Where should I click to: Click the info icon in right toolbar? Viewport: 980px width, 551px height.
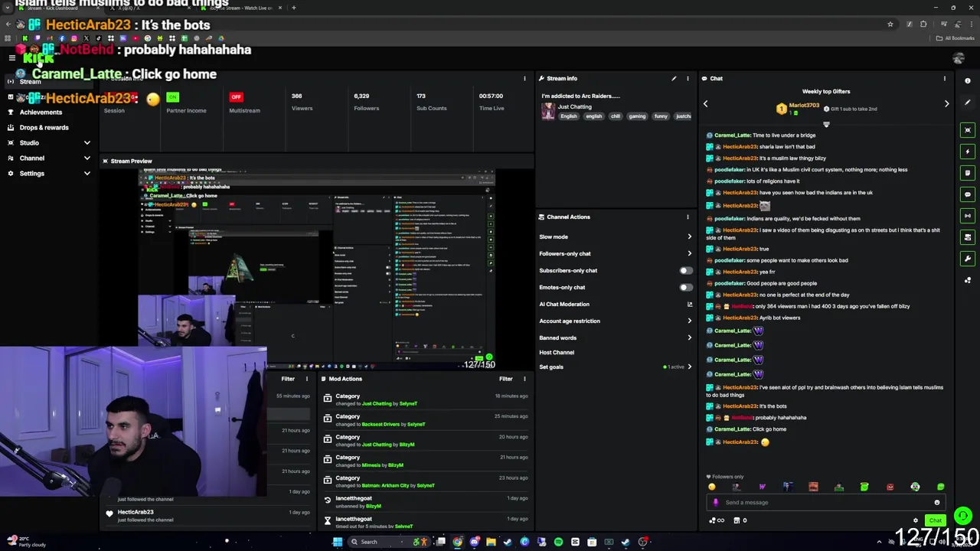pyautogui.click(x=968, y=80)
